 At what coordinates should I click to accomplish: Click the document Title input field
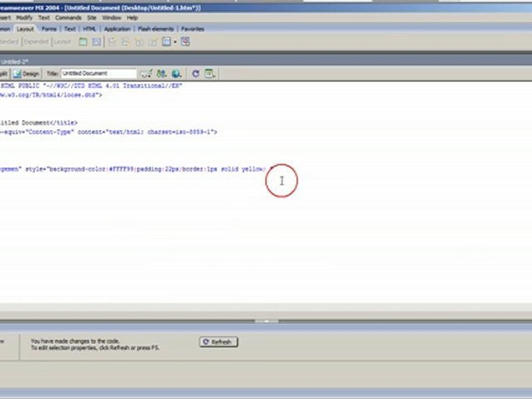click(99, 73)
